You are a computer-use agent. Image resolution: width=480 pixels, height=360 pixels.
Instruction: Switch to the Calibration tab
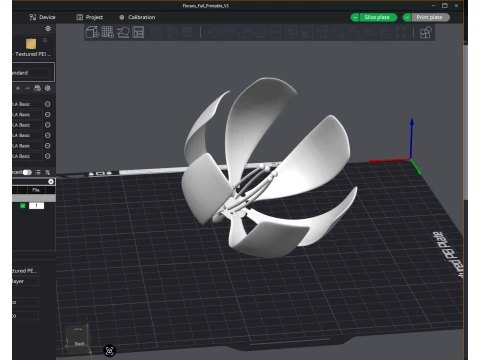coord(137,17)
